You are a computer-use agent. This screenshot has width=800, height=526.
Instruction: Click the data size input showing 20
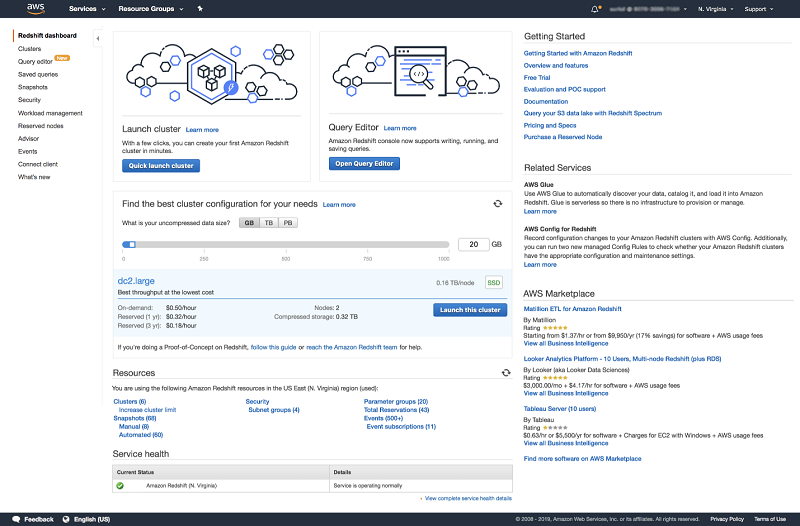click(473, 244)
